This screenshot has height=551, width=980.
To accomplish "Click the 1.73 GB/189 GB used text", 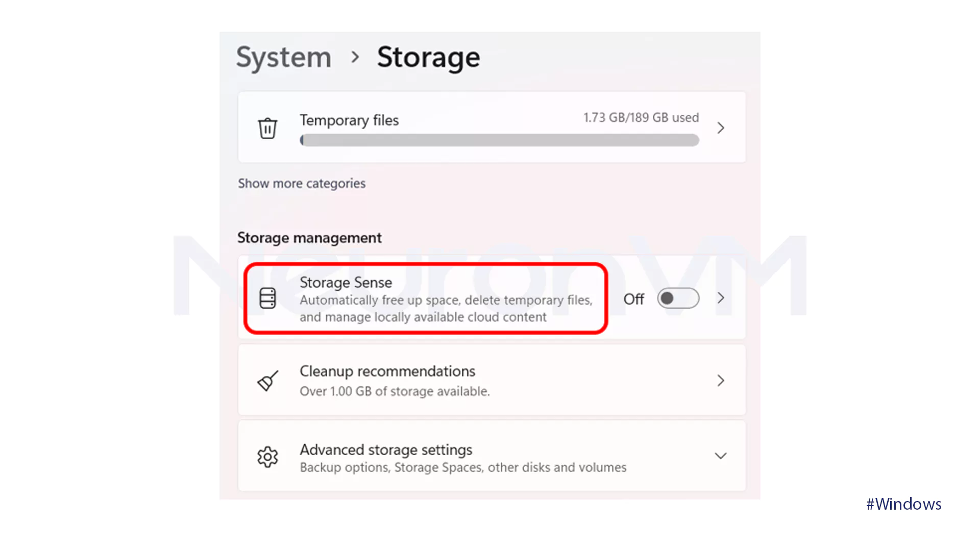I will click(641, 118).
